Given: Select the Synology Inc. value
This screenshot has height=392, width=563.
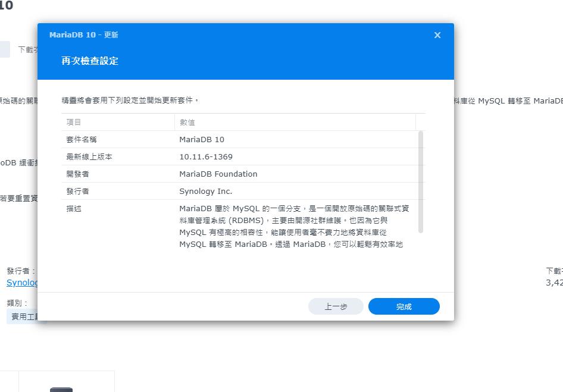Looking at the screenshot, I should pos(206,192).
